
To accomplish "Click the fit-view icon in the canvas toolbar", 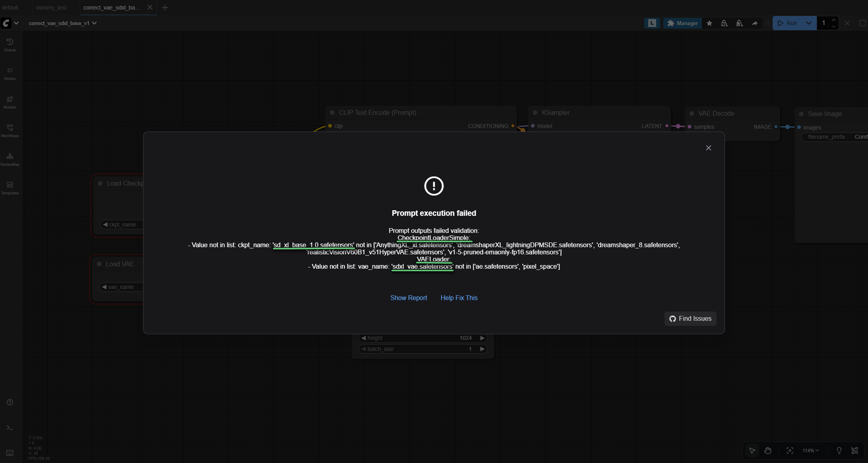I will click(790, 450).
